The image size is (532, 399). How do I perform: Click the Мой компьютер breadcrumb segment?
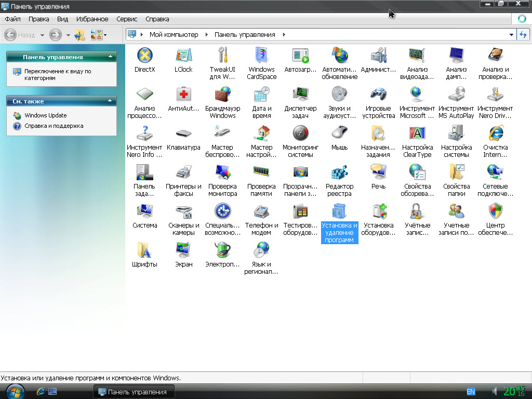[174, 35]
